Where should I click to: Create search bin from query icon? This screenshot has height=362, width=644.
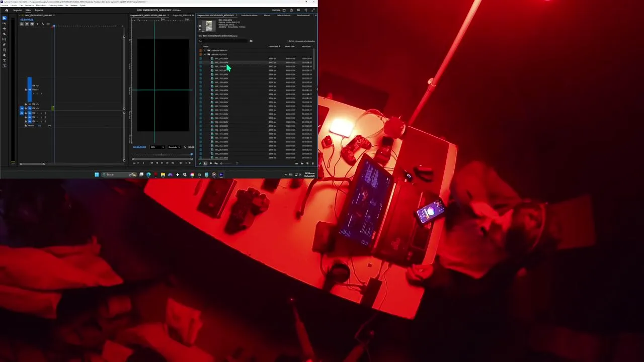coord(251,41)
